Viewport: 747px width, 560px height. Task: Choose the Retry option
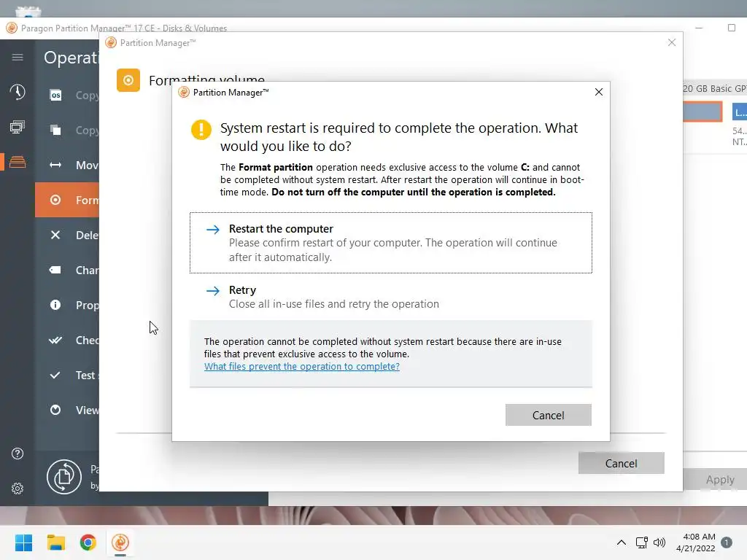(391, 297)
